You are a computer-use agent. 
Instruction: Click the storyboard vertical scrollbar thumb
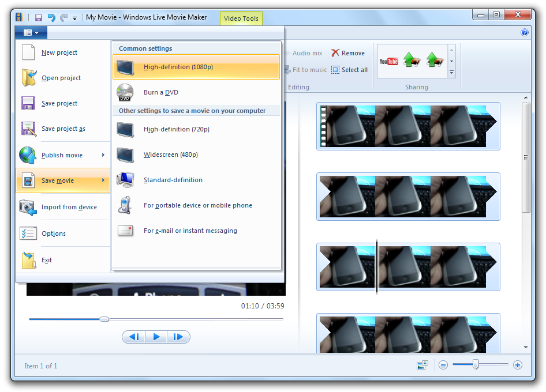tap(526, 157)
